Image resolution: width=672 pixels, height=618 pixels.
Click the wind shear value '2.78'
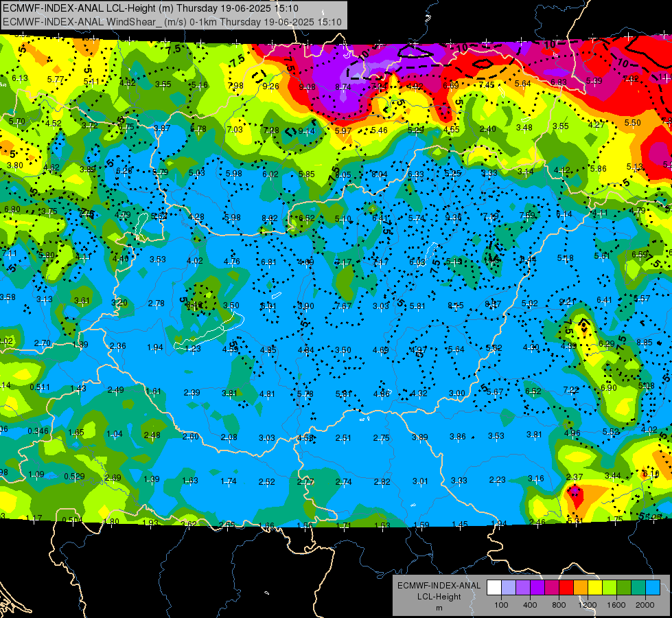(x=156, y=304)
